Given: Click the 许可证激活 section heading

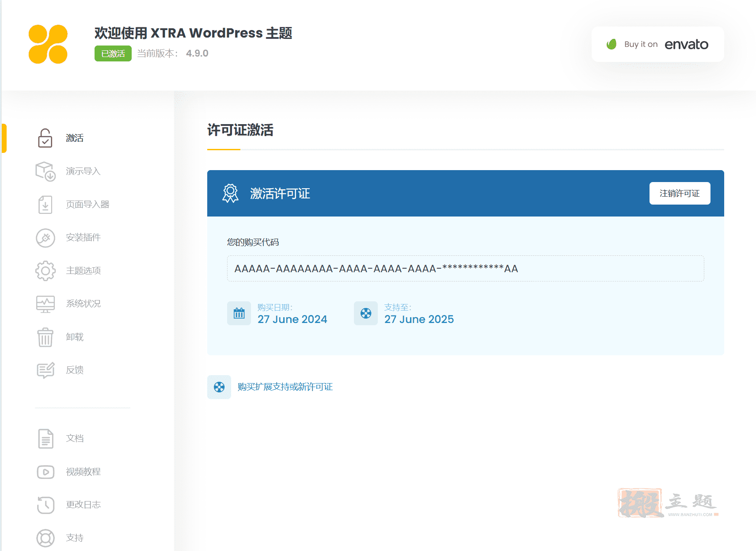Looking at the screenshot, I should point(240,130).
